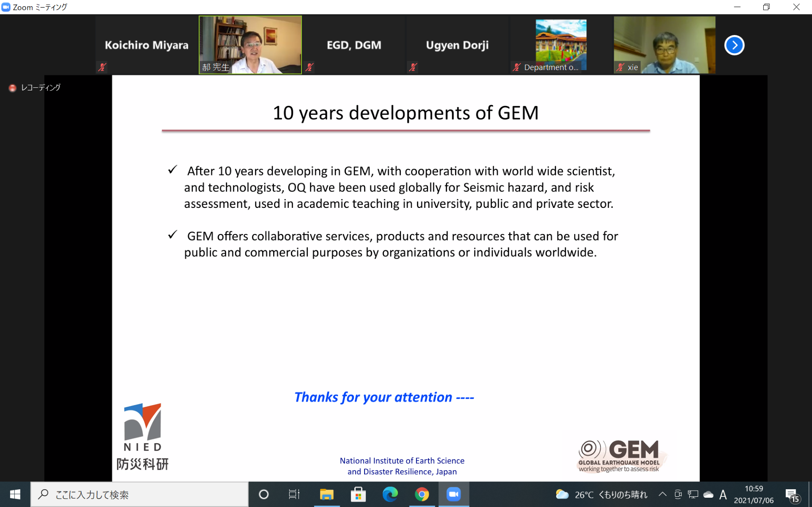Click muted mic icon on Department tile

517,67
